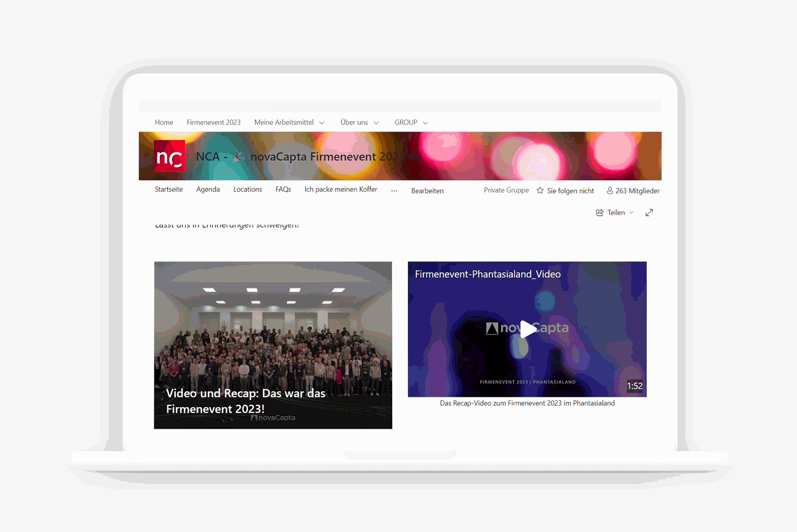Toggle Sie folgen nicht follow status
This screenshot has width=797, height=532.
567,190
